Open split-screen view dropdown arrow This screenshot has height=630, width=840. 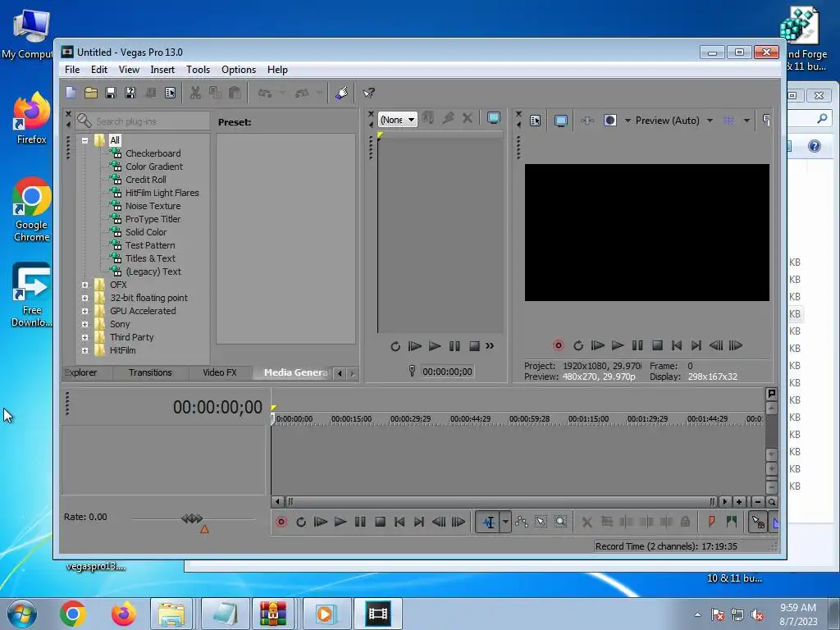628,121
